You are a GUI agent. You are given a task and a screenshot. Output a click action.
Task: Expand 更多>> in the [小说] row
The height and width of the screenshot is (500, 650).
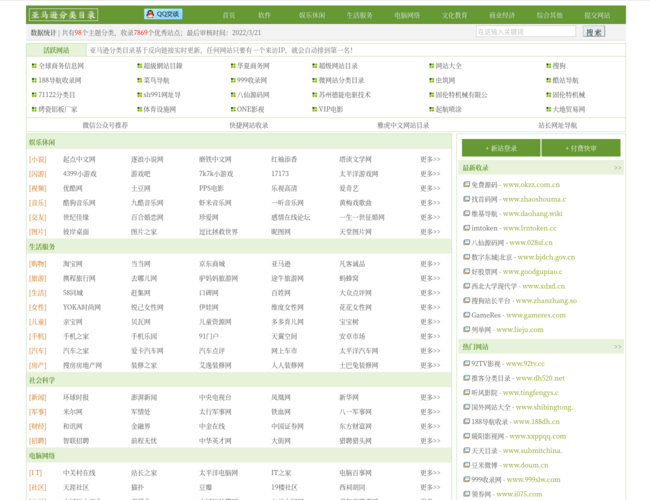coord(429,159)
